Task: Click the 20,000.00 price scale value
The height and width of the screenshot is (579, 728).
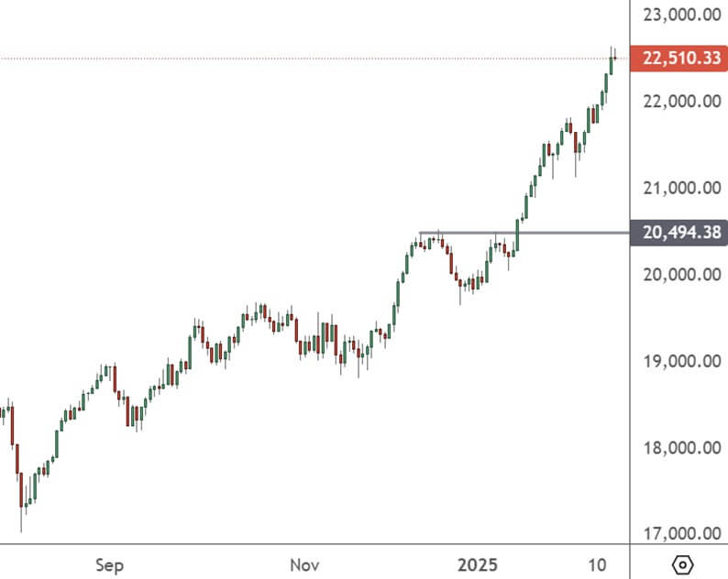Action: click(x=681, y=274)
